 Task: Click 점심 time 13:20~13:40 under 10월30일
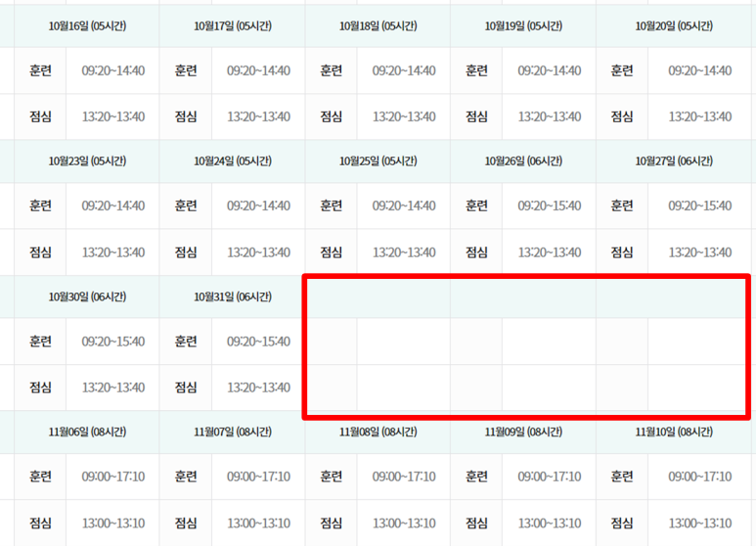(113, 387)
